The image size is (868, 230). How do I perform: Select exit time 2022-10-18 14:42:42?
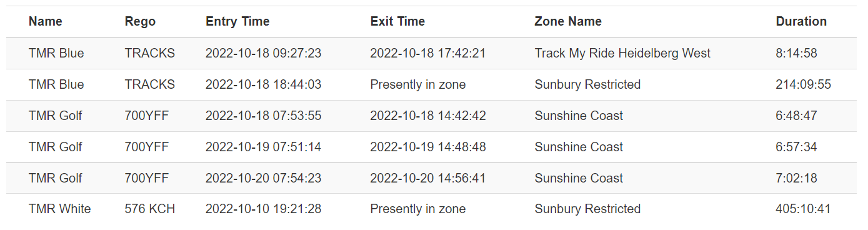click(428, 116)
